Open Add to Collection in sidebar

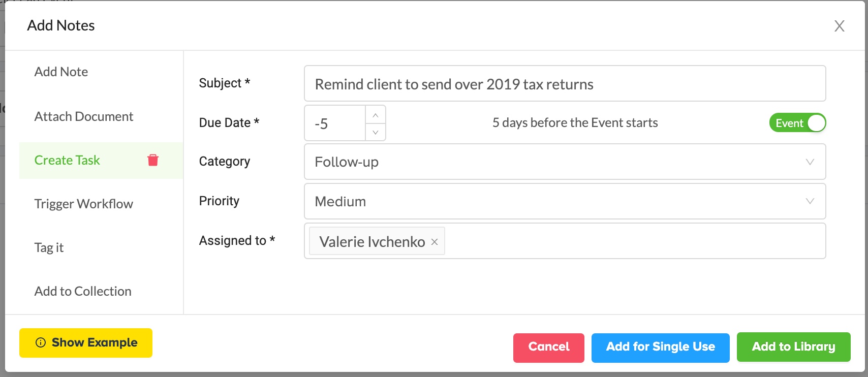tap(83, 291)
